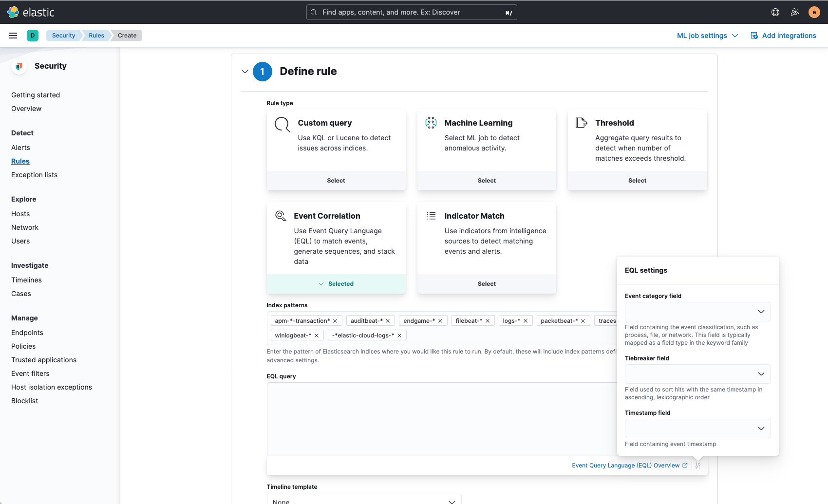
Task: Click the Event Correlation icon
Action: 281,216
